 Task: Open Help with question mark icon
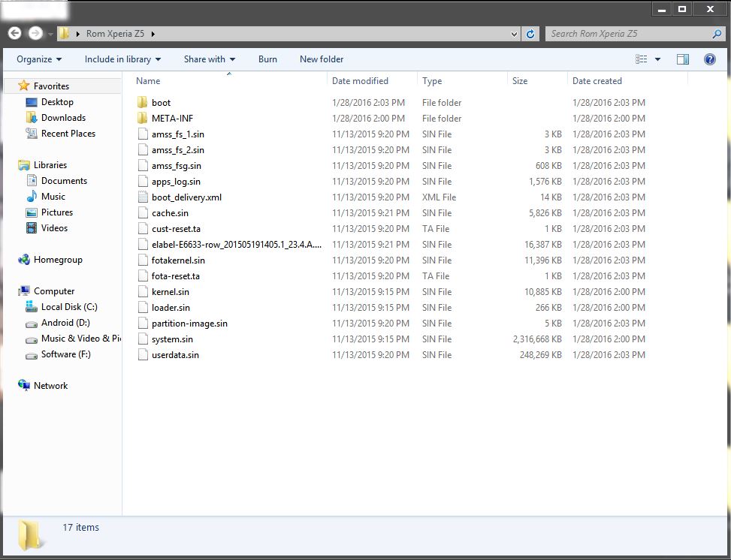tap(709, 59)
